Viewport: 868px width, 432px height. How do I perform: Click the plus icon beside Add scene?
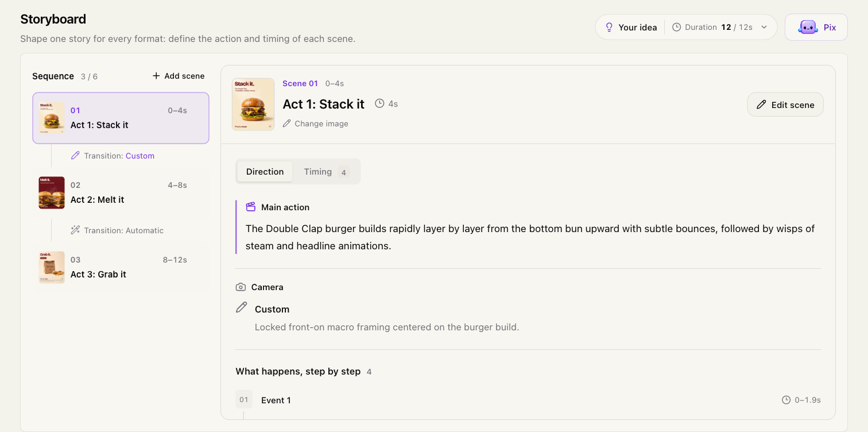click(x=156, y=76)
